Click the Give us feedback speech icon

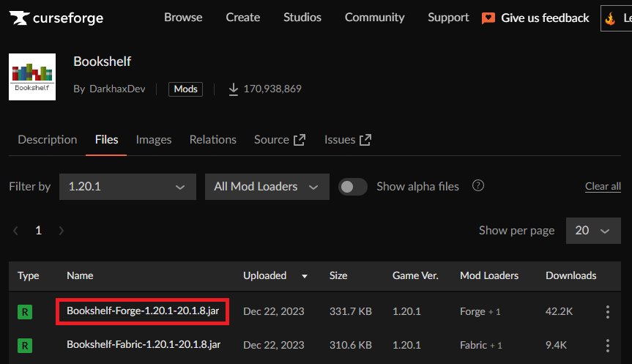point(488,18)
